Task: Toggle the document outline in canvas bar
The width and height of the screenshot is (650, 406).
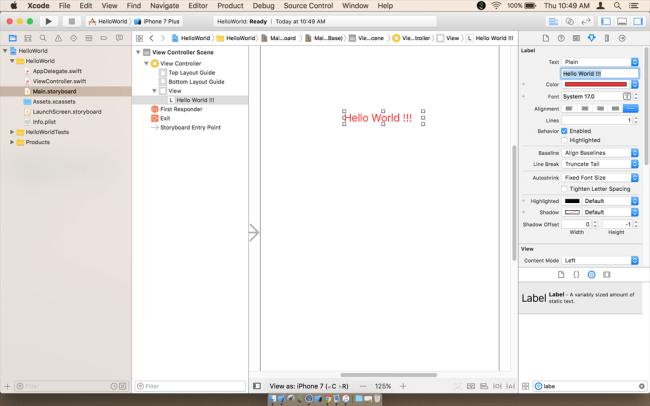Action: [x=257, y=386]
